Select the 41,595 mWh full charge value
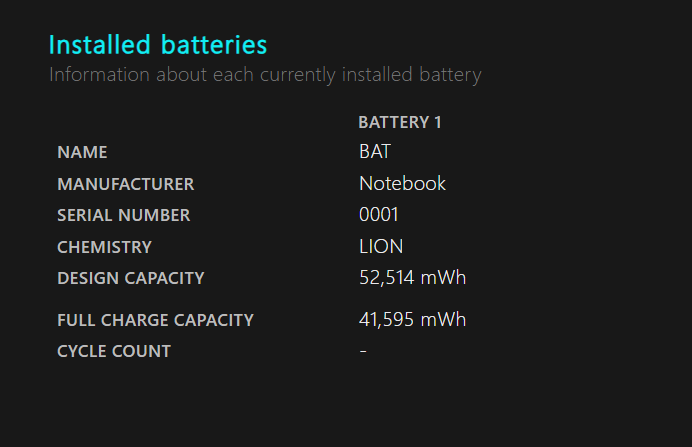The width and height of the screenshot is (692, 447). click(413, 319)
